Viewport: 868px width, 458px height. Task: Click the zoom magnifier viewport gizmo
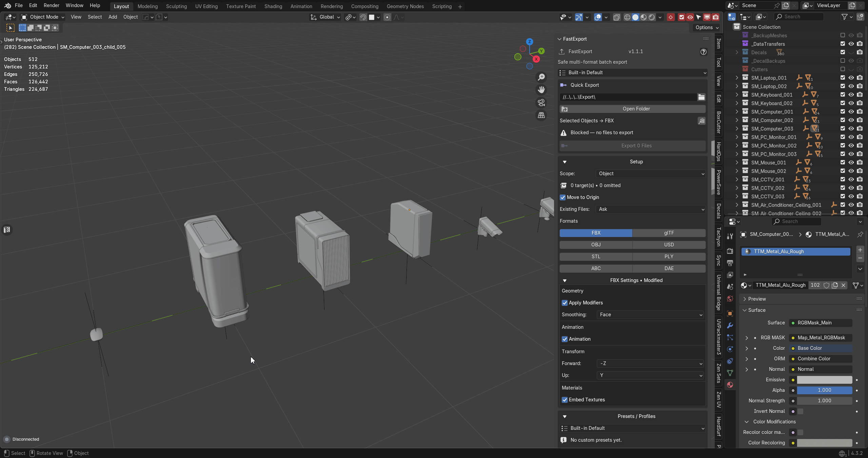click(541, 77)
